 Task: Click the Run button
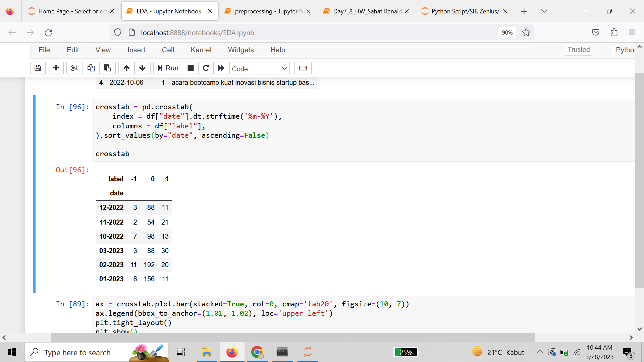[x=168, y=68]
